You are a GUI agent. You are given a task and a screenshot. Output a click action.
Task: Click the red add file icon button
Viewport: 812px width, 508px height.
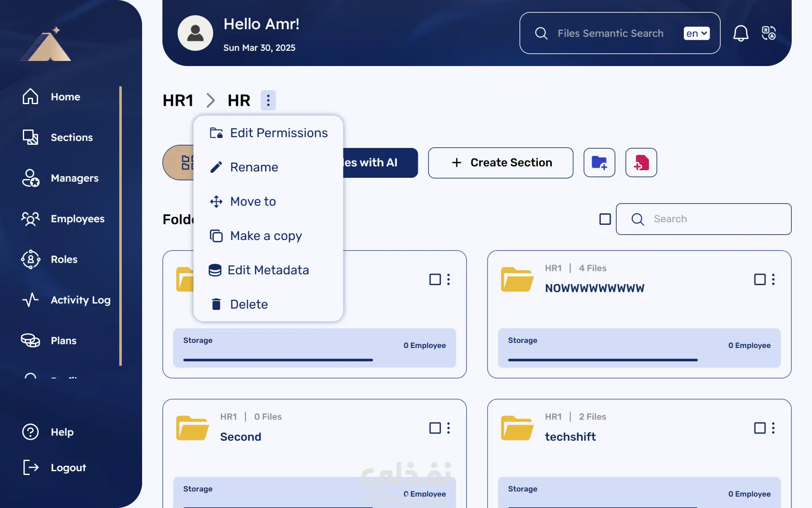pyautogui.click(x=641, y=163)
